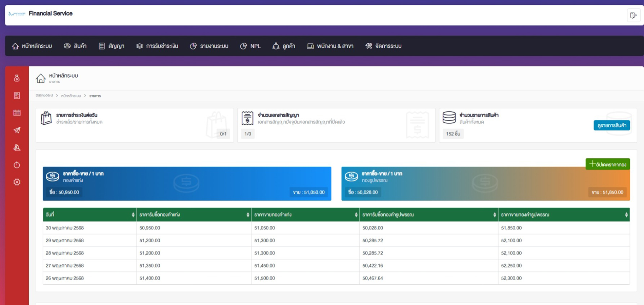Click the home icon beside page title
Viewport: 644px width, 305px height.
pyautogui.click(x=41, y=78)
